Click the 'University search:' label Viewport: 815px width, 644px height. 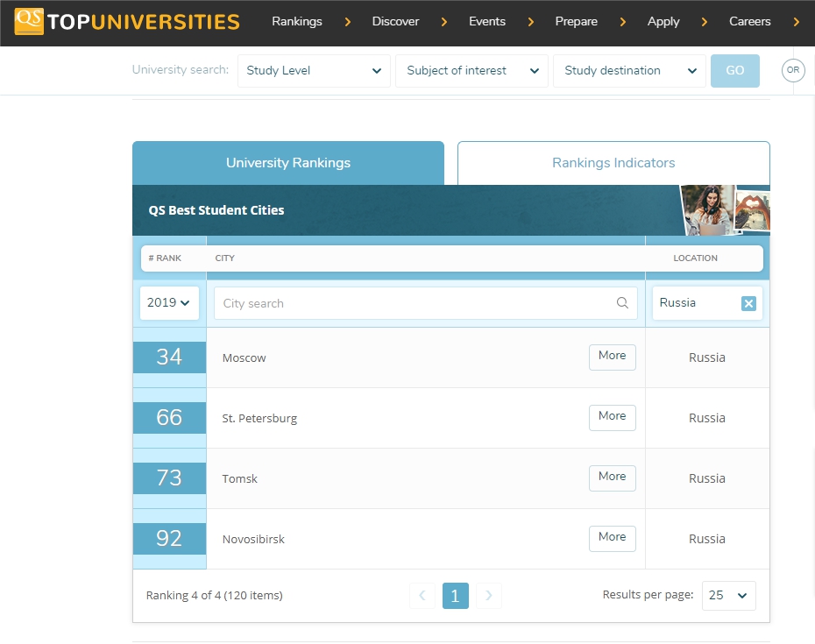pos(181,69)
